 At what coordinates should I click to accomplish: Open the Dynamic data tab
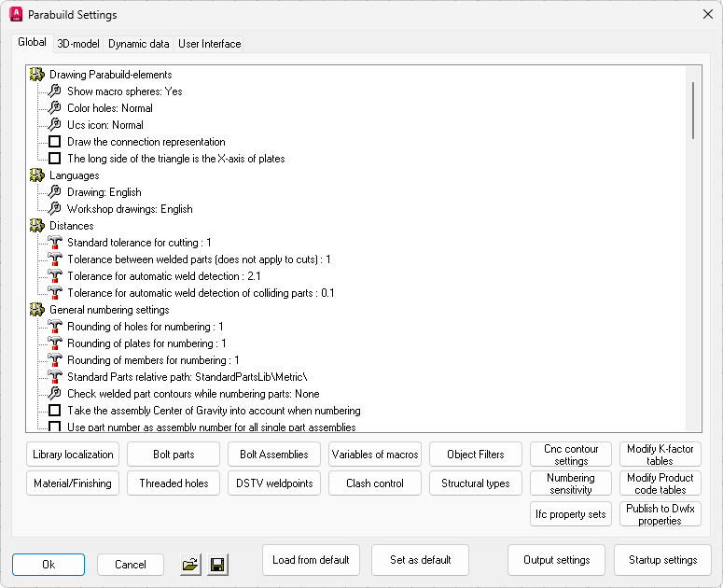[138, 44]
